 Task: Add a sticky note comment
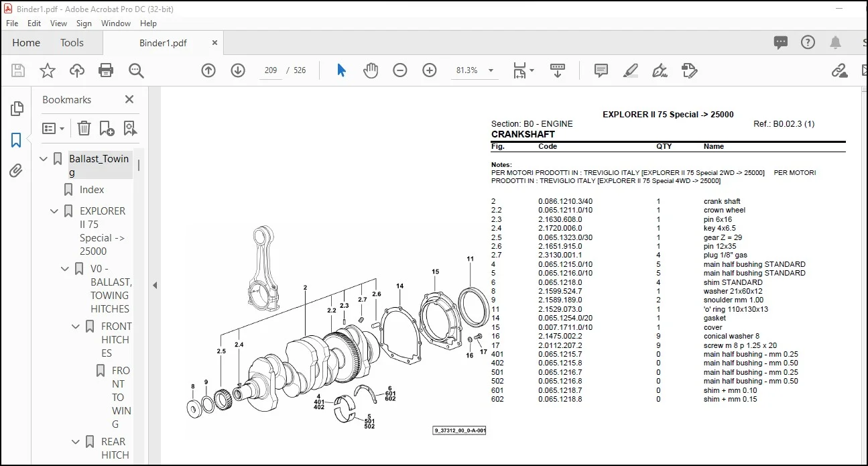601,70
